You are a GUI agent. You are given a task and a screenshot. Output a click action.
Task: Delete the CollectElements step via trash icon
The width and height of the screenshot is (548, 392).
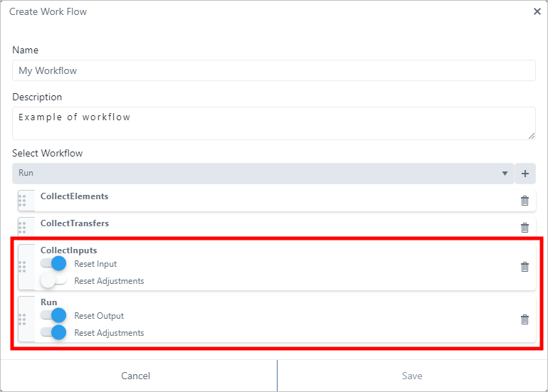(525, 201)
